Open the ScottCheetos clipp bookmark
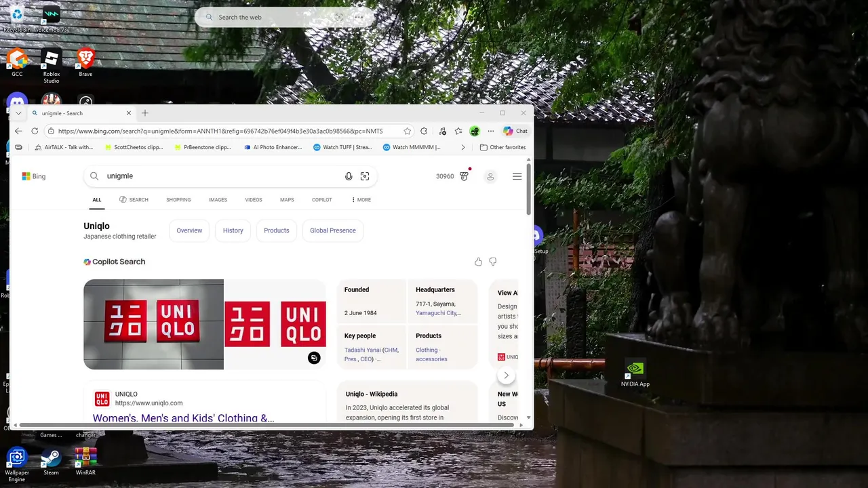 coord(134,147)
